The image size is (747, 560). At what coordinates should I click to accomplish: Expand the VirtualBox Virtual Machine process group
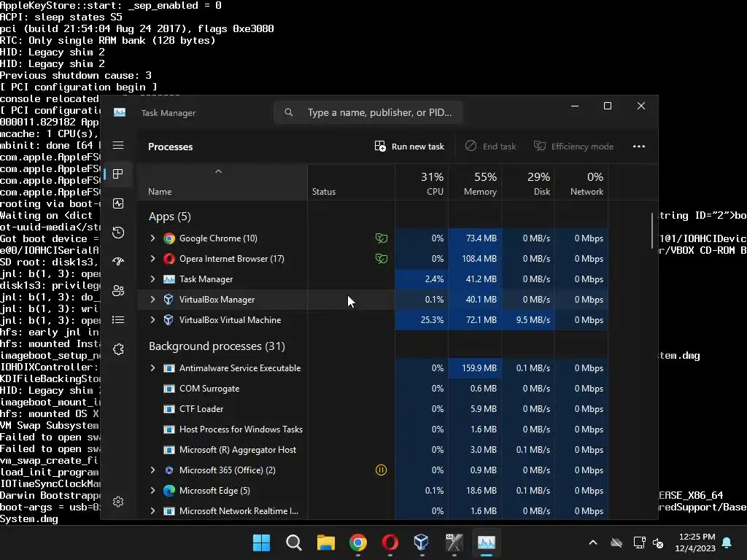coord(152,320)
